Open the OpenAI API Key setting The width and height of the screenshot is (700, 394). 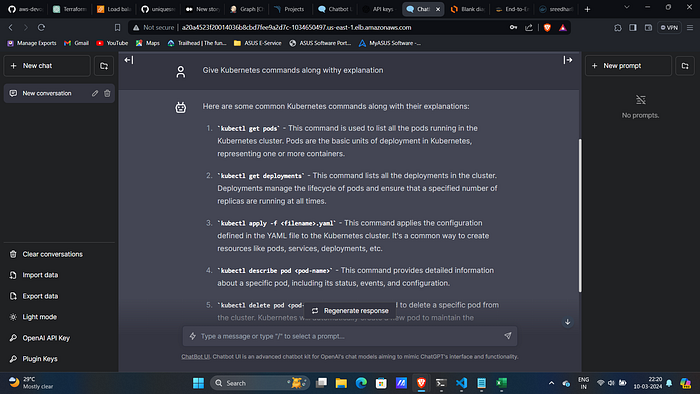[59, 338]
